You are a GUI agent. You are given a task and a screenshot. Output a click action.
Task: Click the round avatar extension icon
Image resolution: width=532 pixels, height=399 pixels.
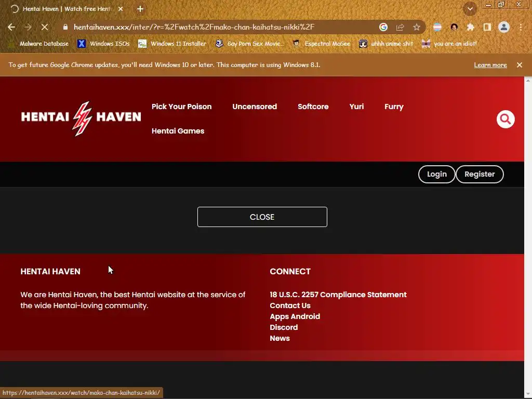click(x=454, y=27)
